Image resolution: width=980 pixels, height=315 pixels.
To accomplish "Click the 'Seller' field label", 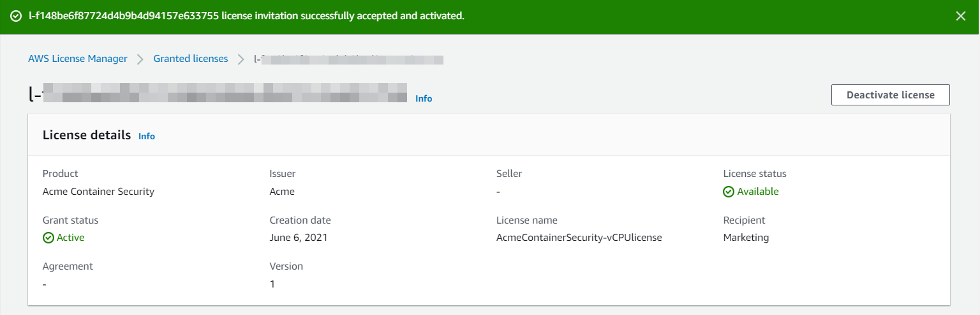I will tap(509, 174).
